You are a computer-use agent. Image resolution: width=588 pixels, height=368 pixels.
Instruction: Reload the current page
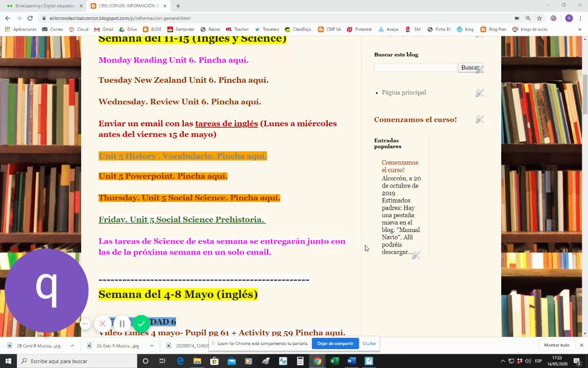click(x=30, y=18)
